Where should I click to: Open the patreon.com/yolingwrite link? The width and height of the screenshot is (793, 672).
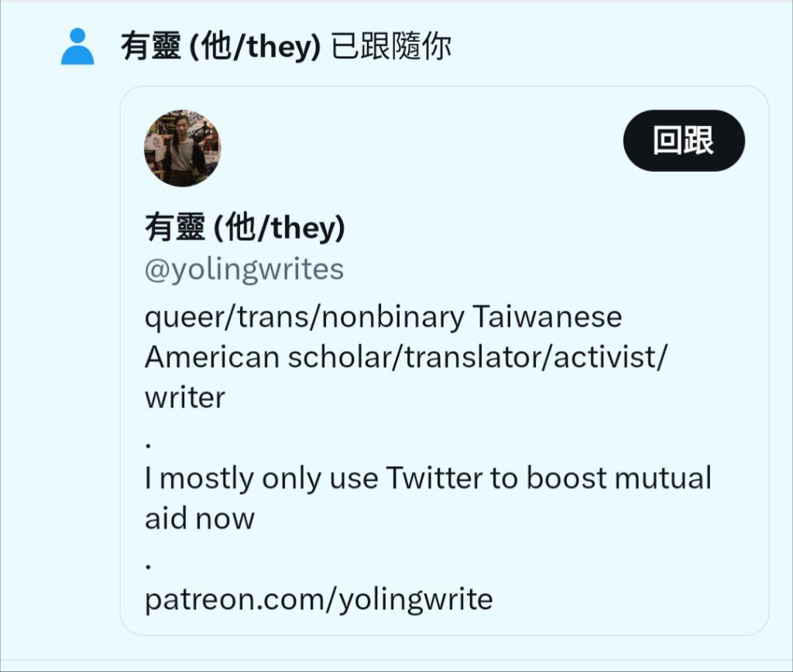(x=318, y=599)
